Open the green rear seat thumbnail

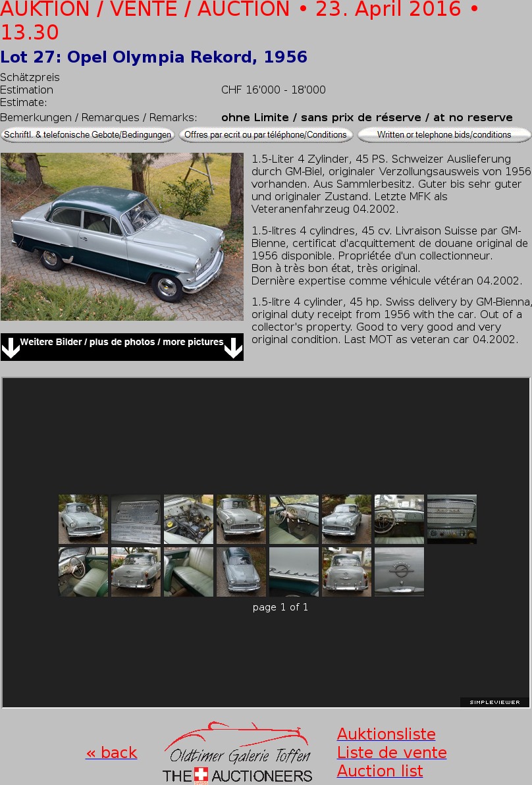pyautogui.click(x=189, y=572)
